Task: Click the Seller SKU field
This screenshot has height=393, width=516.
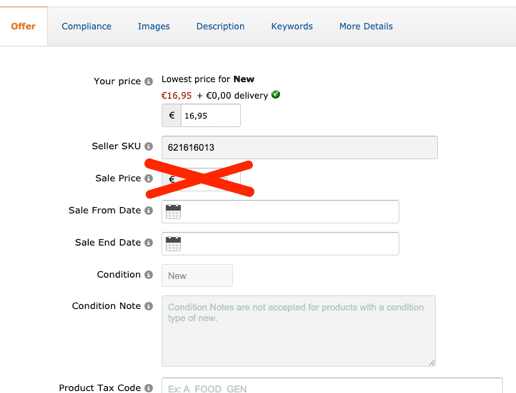Action: (299, 147)
